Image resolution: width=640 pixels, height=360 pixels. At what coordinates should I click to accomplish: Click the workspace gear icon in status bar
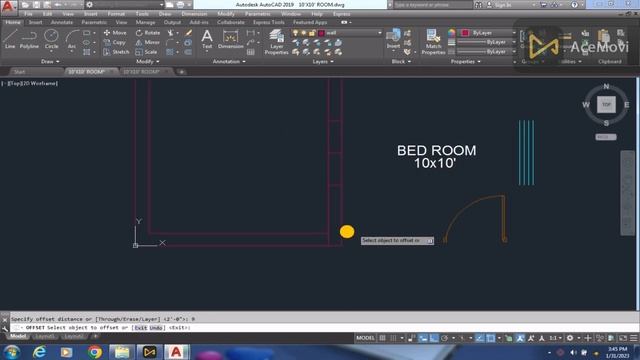570,338
